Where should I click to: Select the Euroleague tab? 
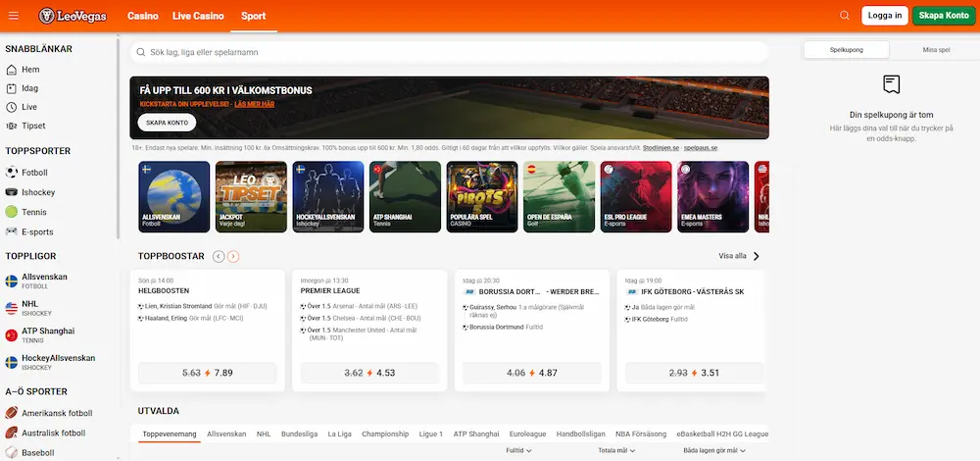click(x=528, y=434)
